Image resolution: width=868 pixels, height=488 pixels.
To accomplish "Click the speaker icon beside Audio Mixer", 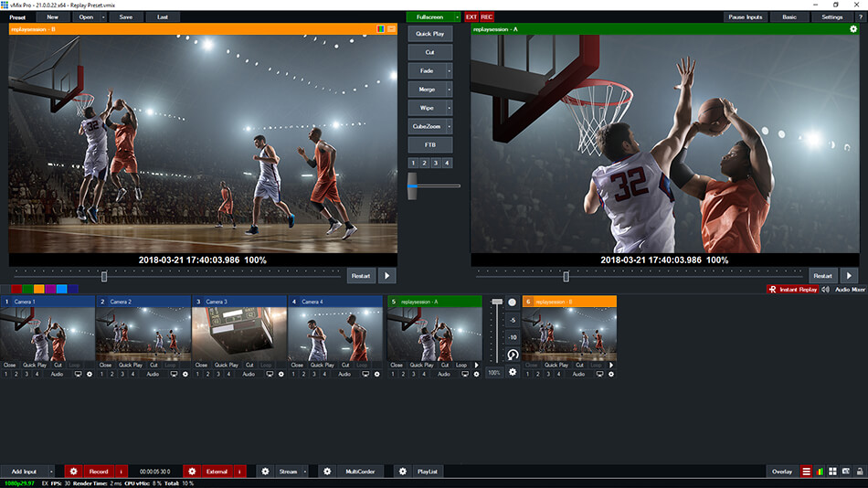I will coord(825,289).
